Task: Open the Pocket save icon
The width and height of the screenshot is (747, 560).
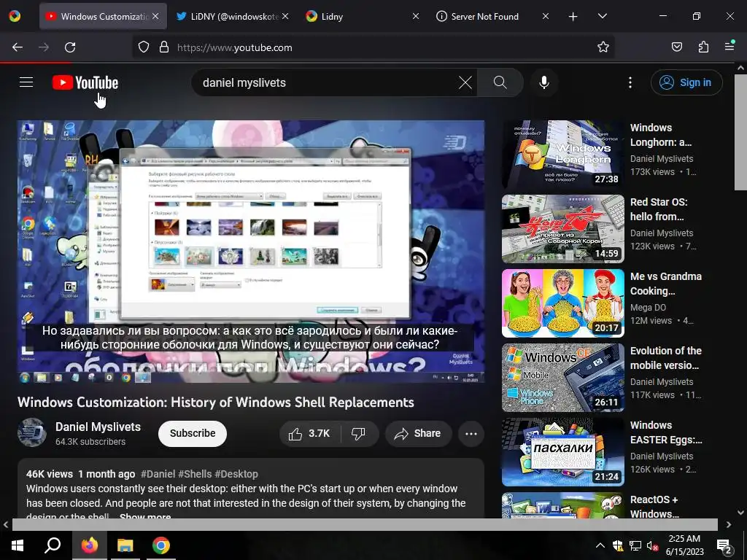Action: (x=676, y=47)
